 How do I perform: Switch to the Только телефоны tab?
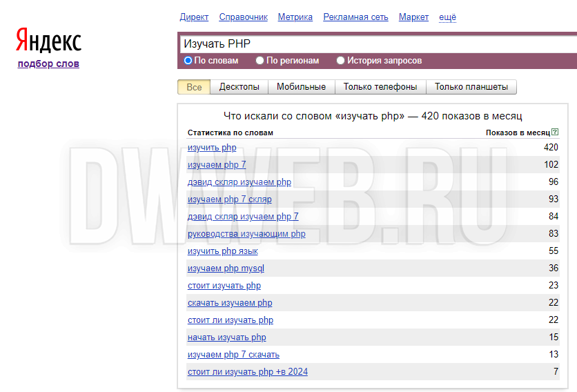tap(380, 87)
